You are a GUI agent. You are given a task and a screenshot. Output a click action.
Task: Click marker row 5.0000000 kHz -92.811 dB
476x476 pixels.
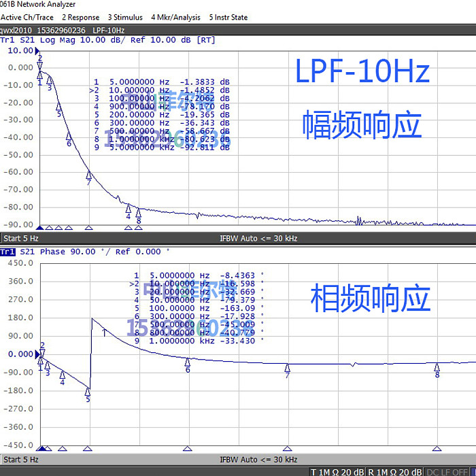click(162, 148)
